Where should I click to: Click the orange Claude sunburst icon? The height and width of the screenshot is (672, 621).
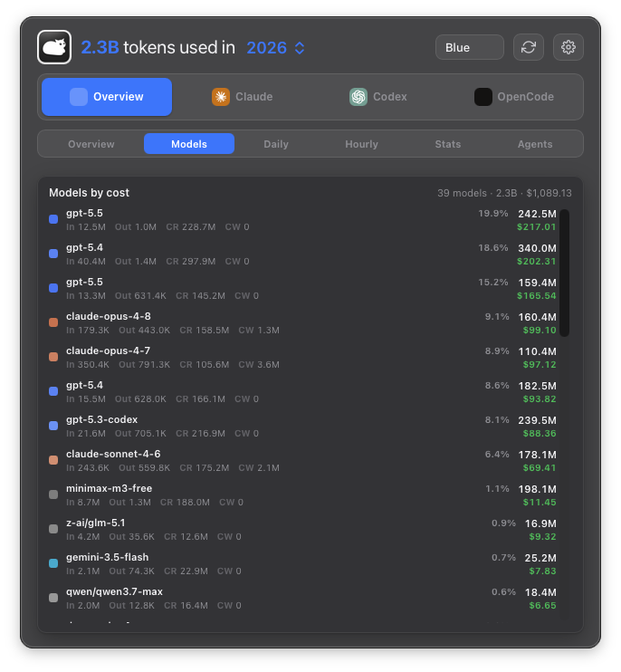(221, 97)
